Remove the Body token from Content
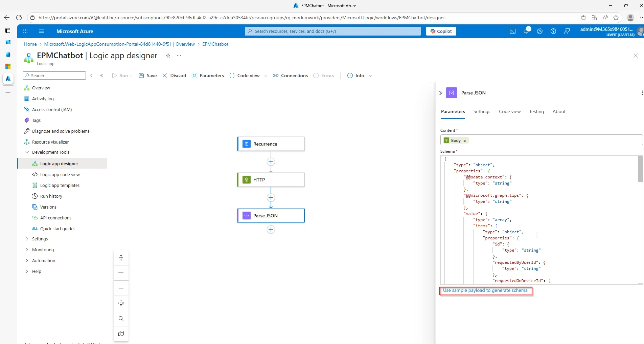This screenshot has height=344, width=644. [465, 141]
